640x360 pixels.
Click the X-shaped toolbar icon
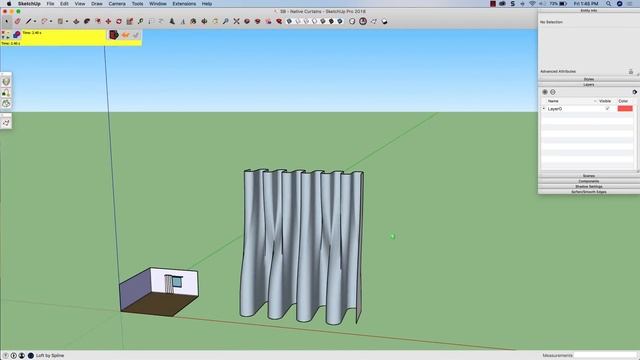click(x=236, y=21)
